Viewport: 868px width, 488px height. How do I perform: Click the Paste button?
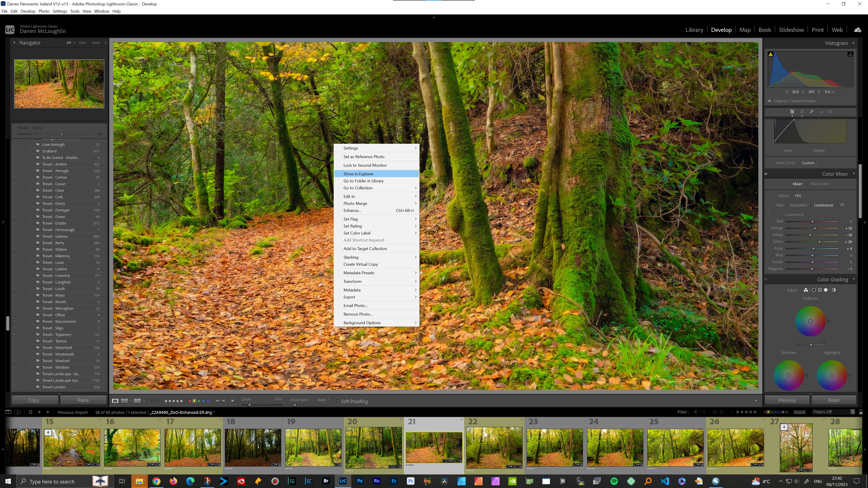click(83, 400)
